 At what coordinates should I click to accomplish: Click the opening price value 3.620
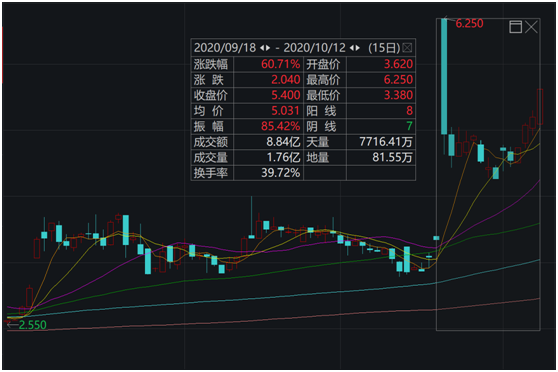point(398,64)
